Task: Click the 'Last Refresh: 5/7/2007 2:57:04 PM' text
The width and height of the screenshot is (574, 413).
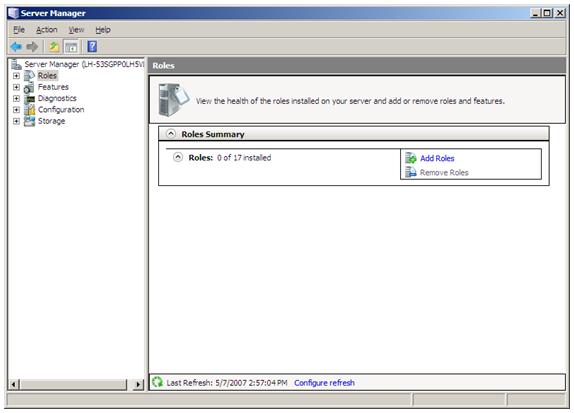Action: coord(227,383)
